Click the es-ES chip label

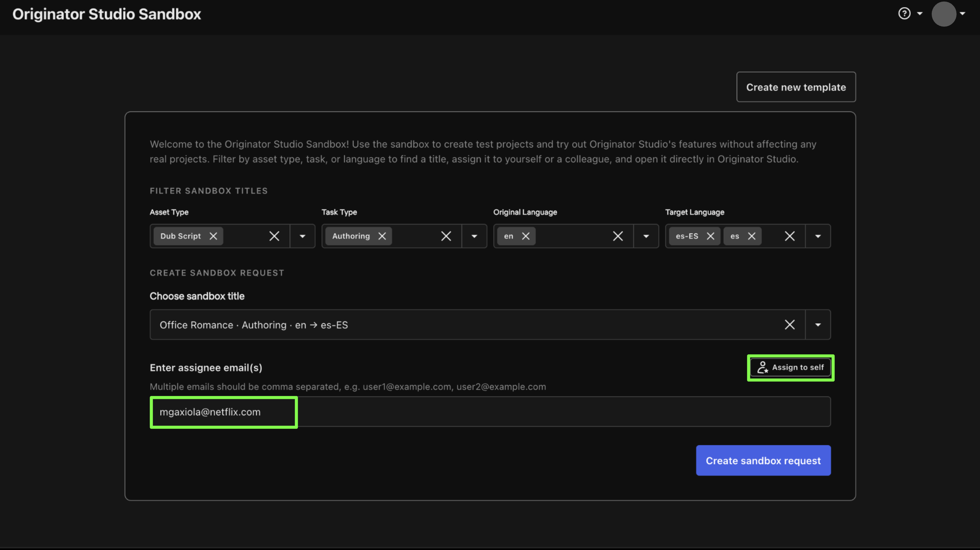point(687,236)
